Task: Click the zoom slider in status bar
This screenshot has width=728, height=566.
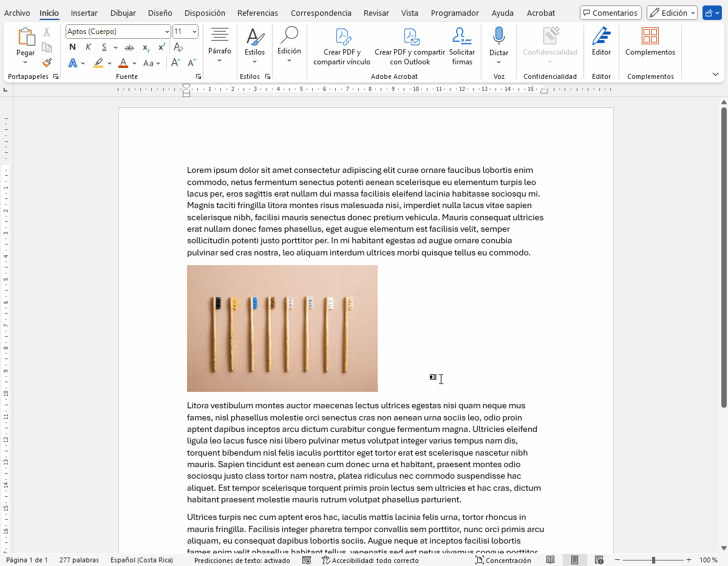Action: point(653,560)
